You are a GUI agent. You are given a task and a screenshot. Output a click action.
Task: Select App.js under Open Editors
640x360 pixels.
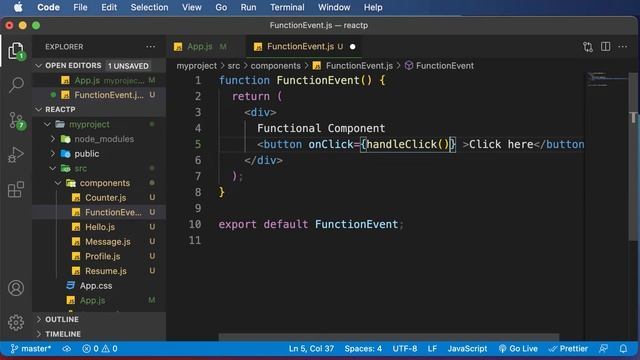tap(99, 80)
